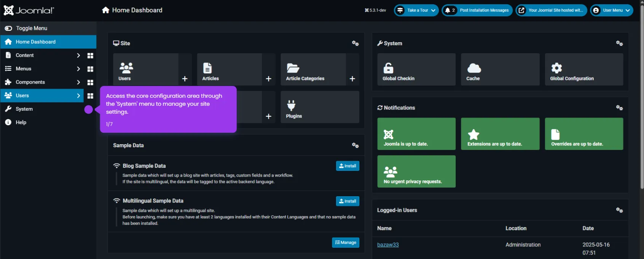
Task: Click the Manage sample data button
Action: (346, 243)
